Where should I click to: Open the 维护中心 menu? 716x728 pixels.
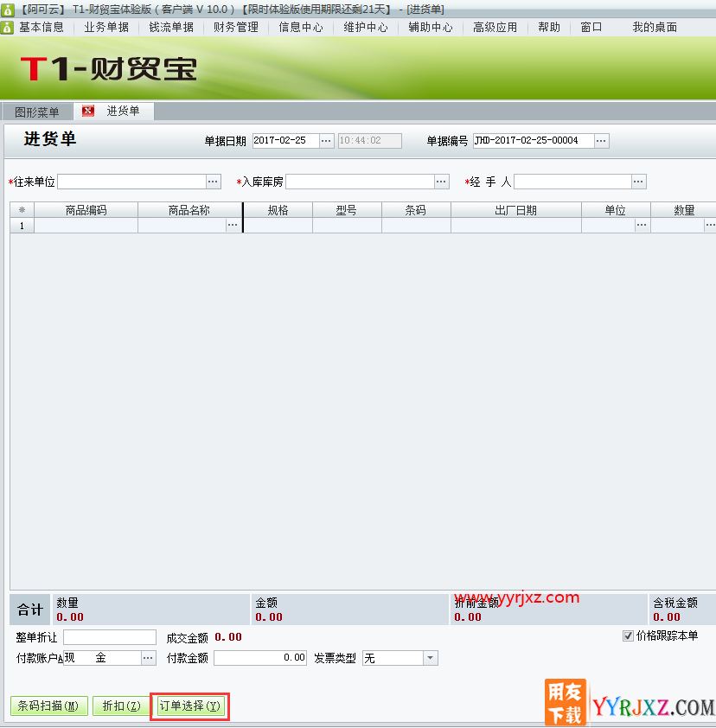pos(366,28)
